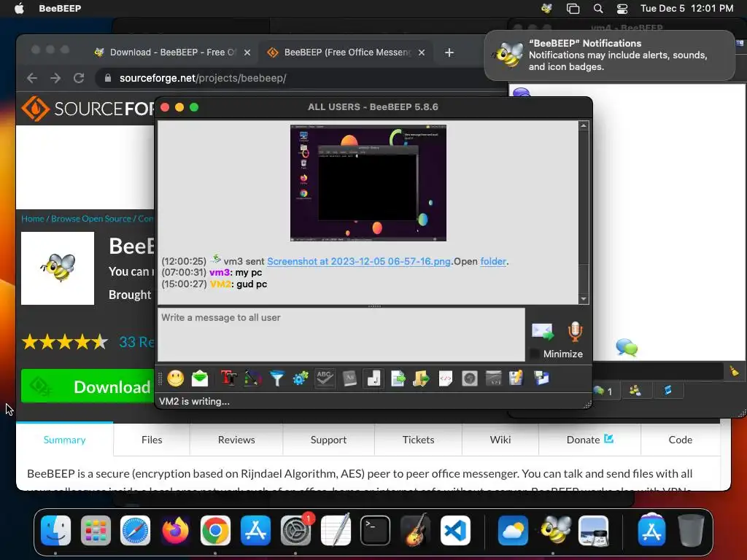The image size is (747, 560).
Task: Click the bee icon in the menu bar
Action: [x=546, y=8]
